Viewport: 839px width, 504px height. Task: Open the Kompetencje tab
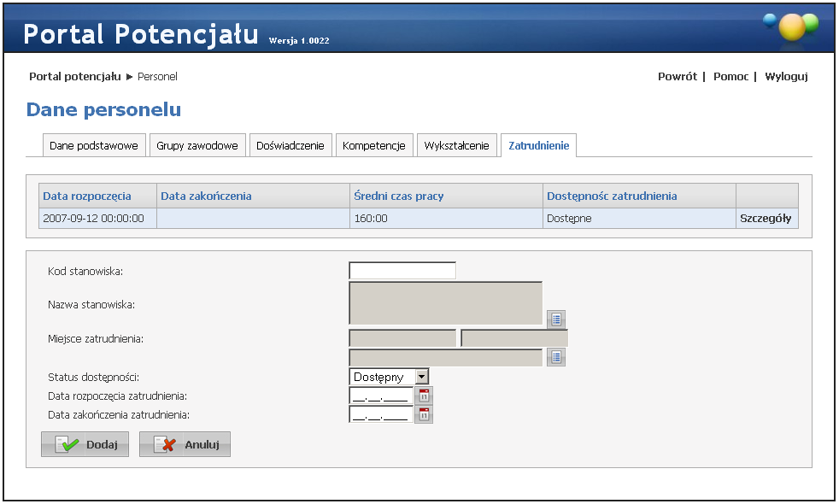point(374,145)
